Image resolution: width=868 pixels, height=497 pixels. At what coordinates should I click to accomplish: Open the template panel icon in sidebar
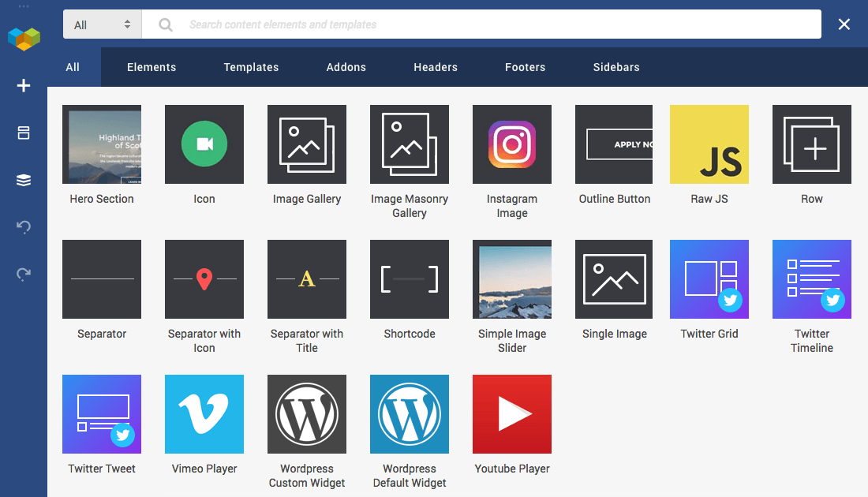(x=23, y=133)
